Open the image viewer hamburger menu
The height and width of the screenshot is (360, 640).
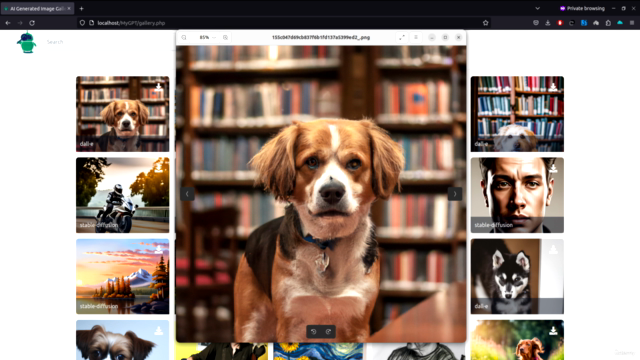[416, 37]
